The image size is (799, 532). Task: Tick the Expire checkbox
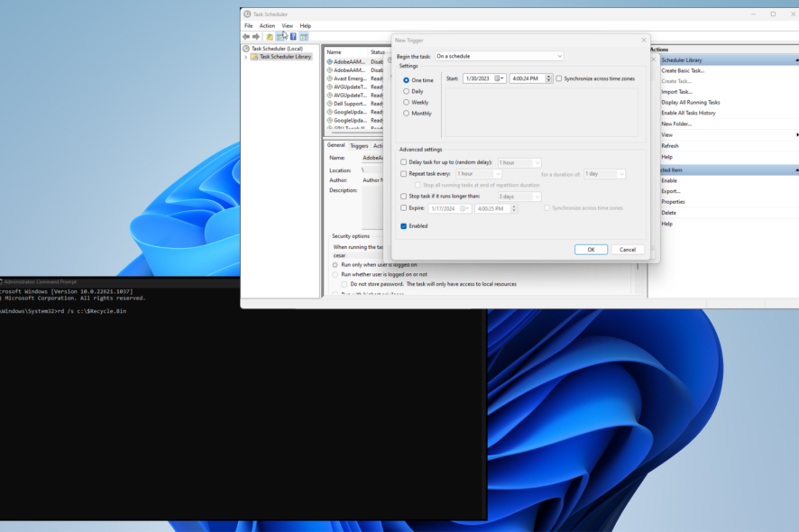pyautogui.click(x=404, y=208)
